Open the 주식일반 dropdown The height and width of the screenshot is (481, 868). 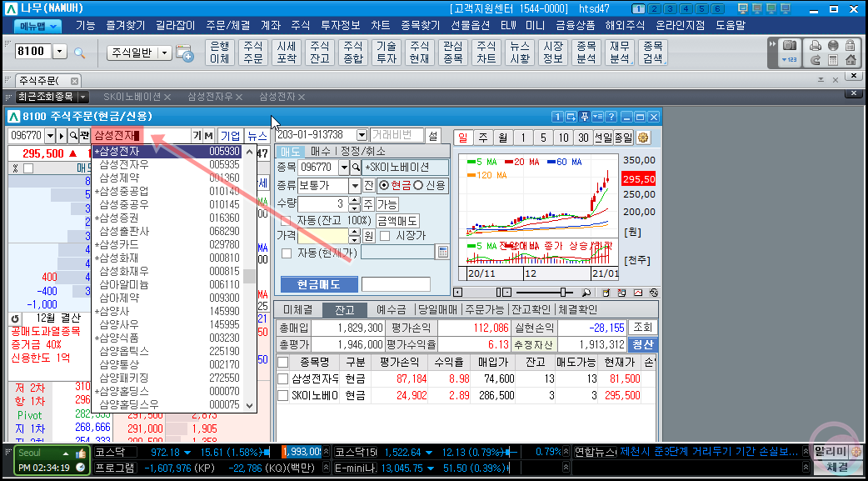[166, 53]
